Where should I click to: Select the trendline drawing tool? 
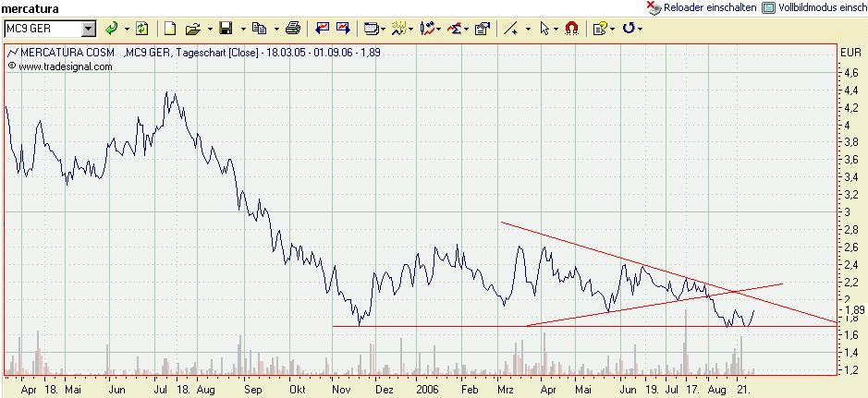pyautogui.click(x=511, y=29)
